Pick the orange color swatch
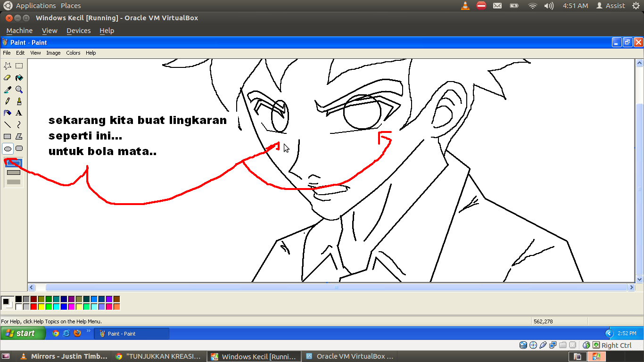The height and width of the screenshot is (362, 644). pyautogui.click(x=116, y=307)
